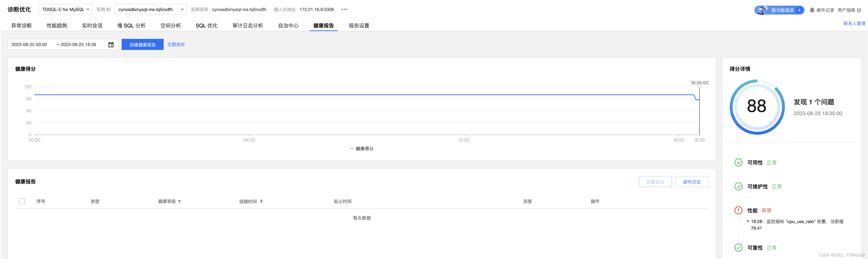Click the 88 health score gauge
868x259 pixels.
(757, 107)
